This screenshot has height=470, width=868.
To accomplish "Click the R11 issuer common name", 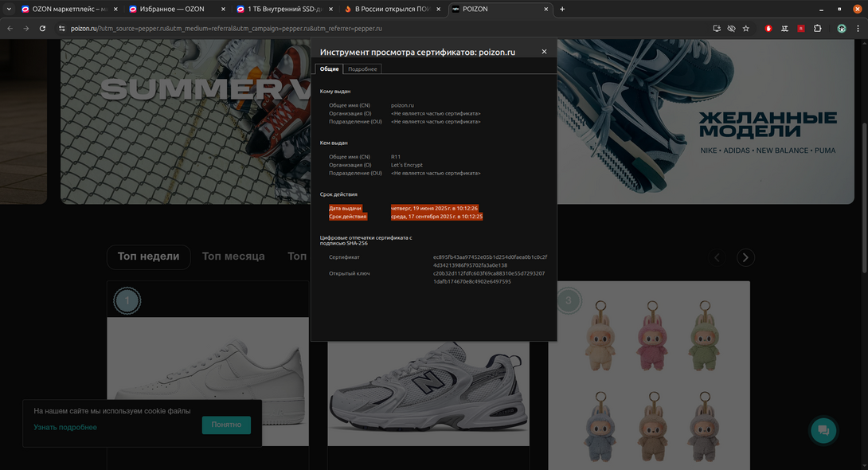I will pos(395,157).
